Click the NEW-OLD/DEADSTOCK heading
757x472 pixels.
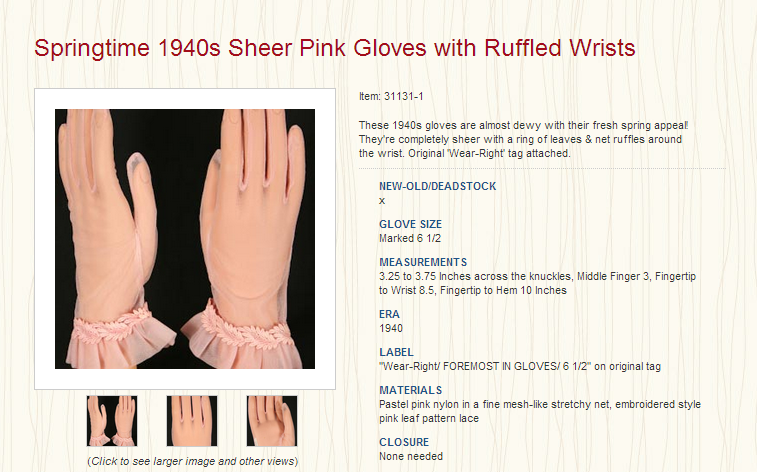[437, 186]
